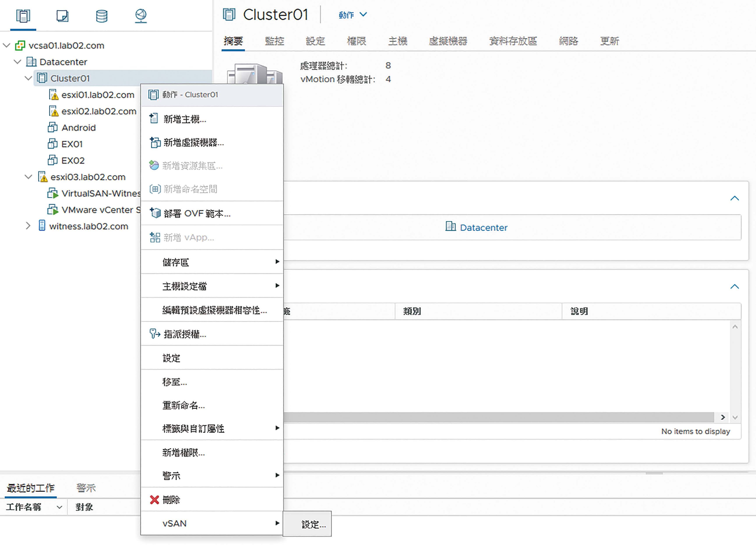The width and height of the screenshot is (756, 545).
Task: Open the vSAN submenu
Action: (212, 523)
